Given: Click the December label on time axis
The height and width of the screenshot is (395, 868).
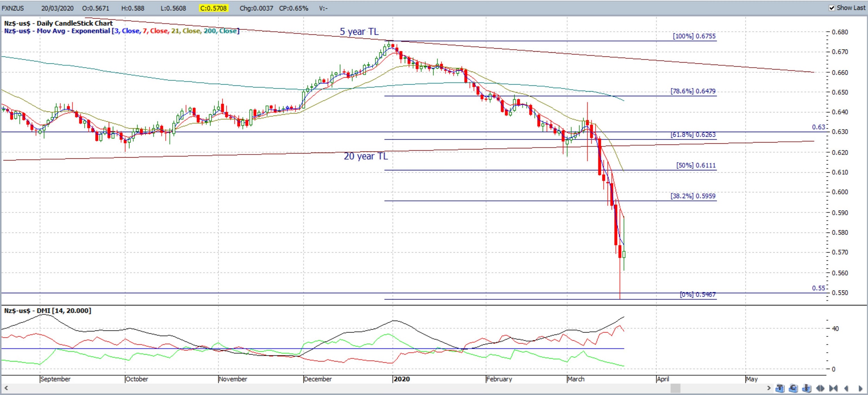Looking at the screenshot, I should coord(318,379).
